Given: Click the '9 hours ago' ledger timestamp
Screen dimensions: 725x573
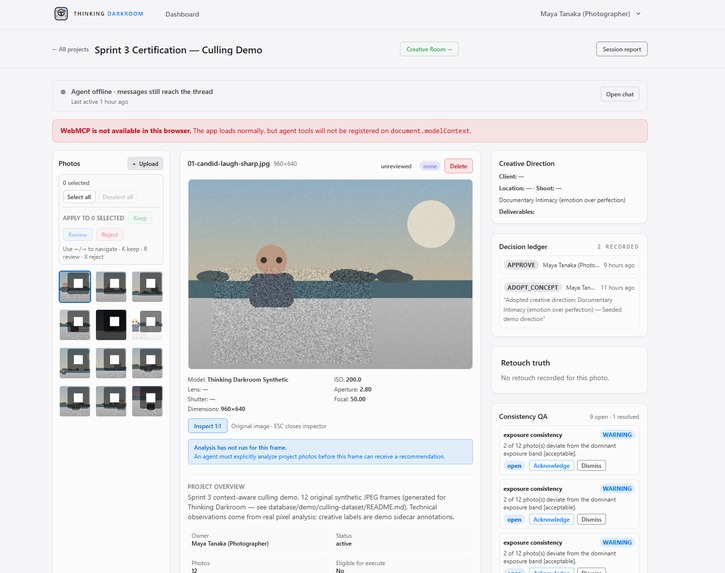Looking at the screenshot, I should point(619,265).
